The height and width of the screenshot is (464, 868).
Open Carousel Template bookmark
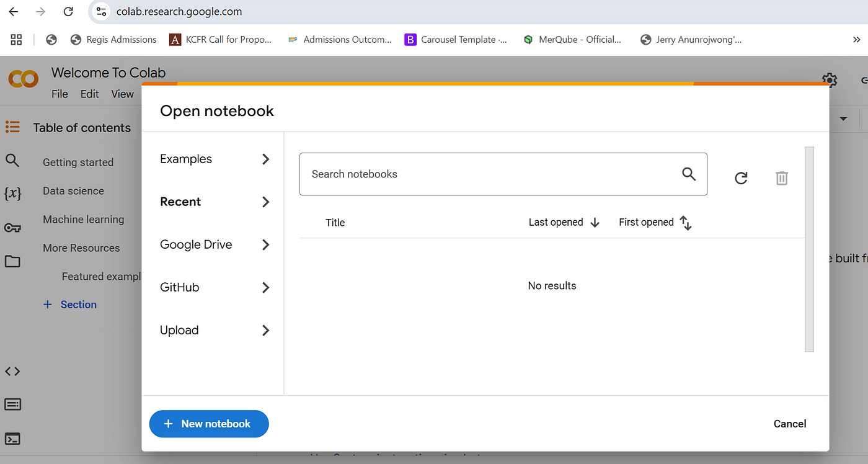[456, 40]
